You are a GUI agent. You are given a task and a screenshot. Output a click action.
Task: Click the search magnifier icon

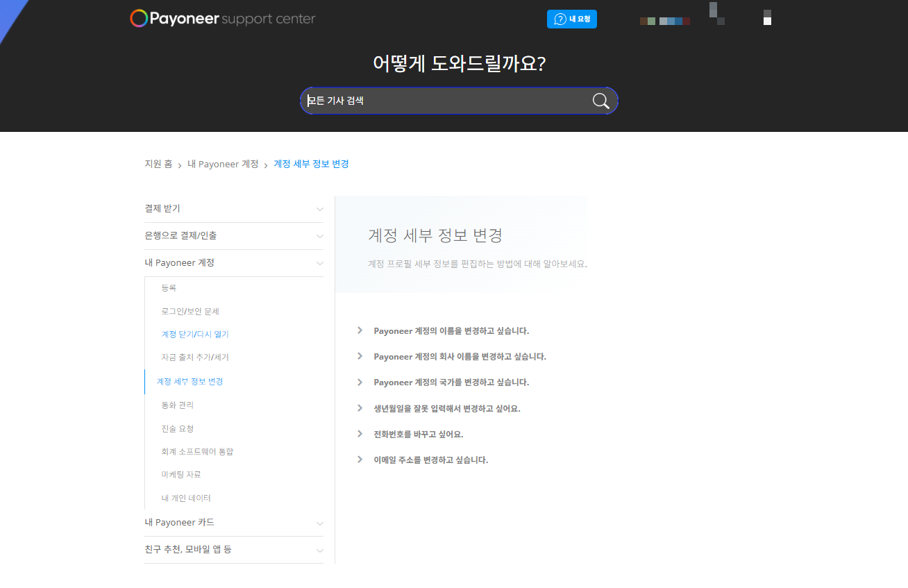tap(600, 101)
